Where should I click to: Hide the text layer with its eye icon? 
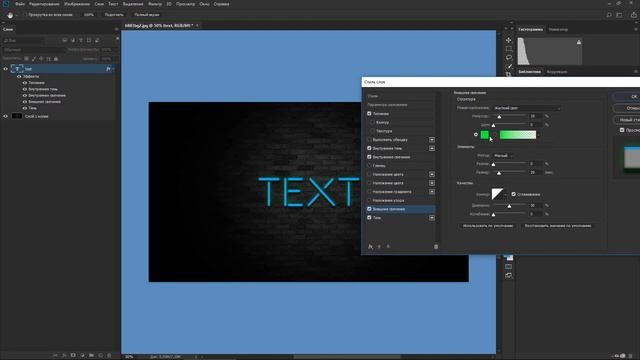6,69
